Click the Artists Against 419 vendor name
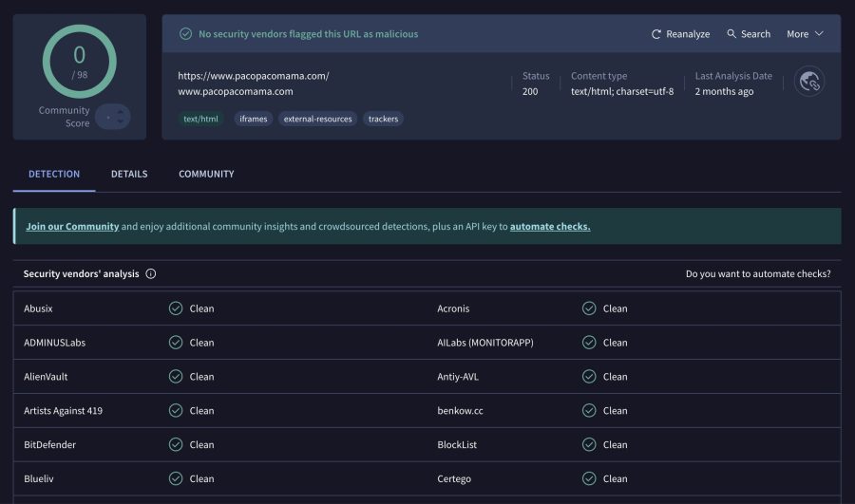The image size is (855, 504). 64,411
